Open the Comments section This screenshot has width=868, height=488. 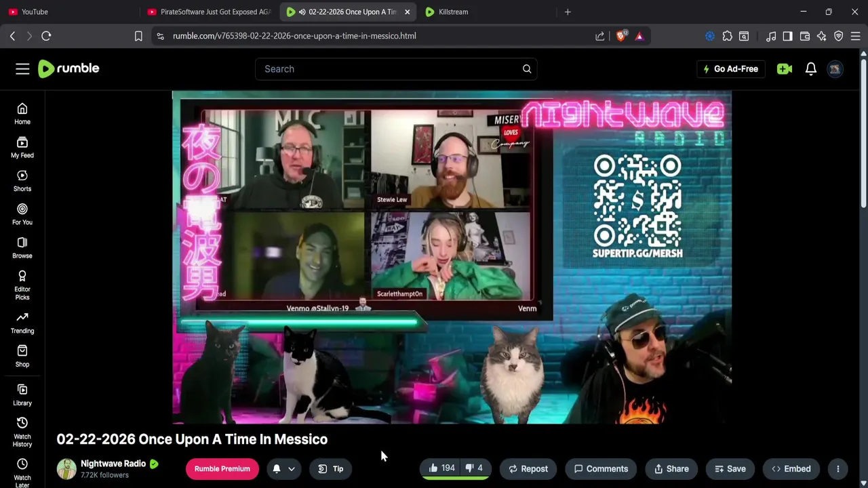click(x=601, y=468)
